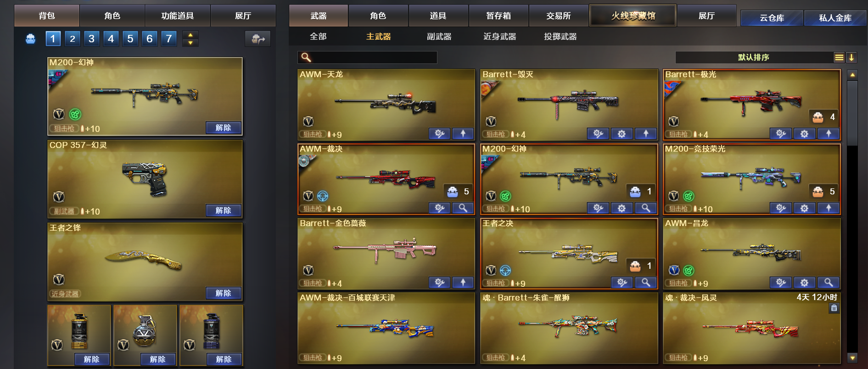Click the trash icon on 魂·裁决-凤灵 card
Viewport: 868px width, 369px height.
point(834,308)
